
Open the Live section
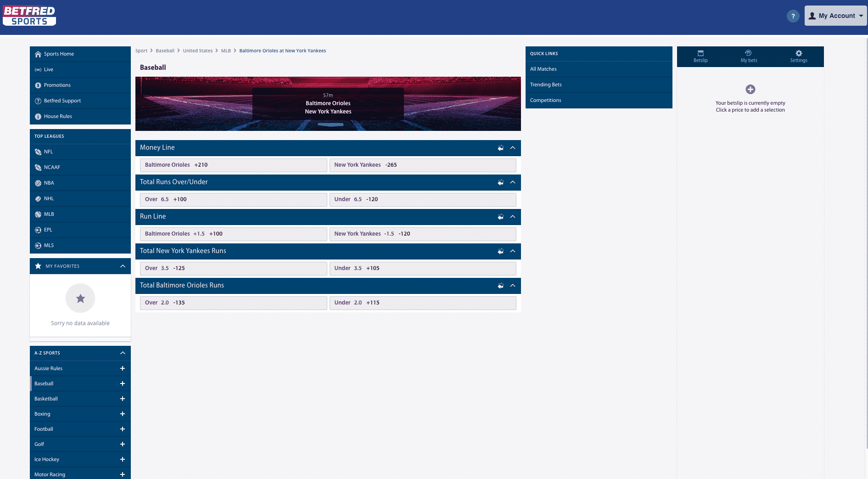pos(80,70)
